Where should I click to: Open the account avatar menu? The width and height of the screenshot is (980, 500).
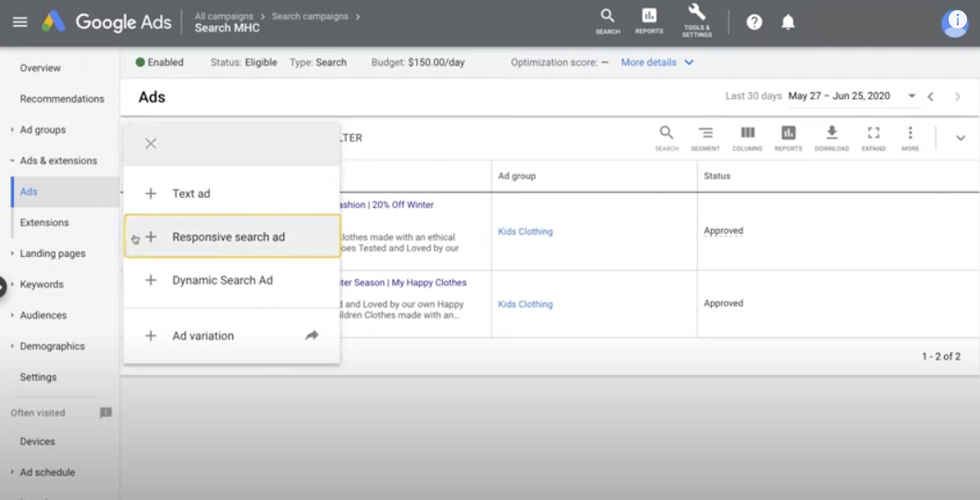click(955, 24)
